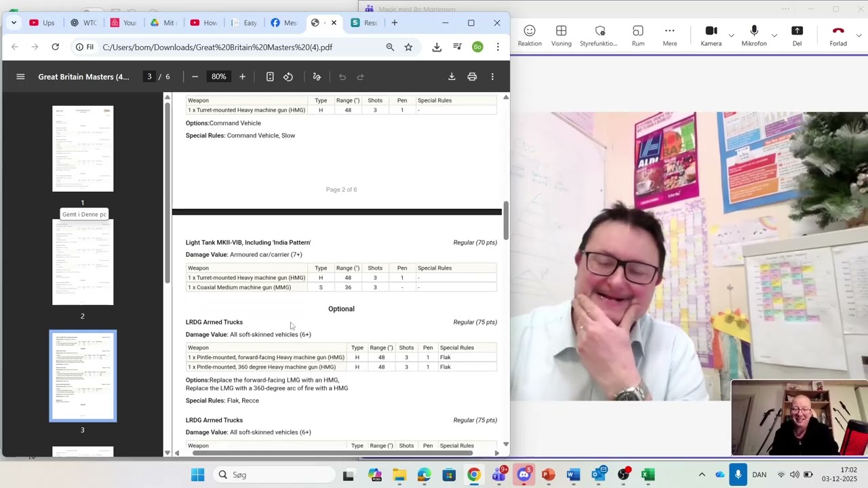Open Windows Start menu
The height and width of the screenshot is (488, 868).
(x=197, y=474)
